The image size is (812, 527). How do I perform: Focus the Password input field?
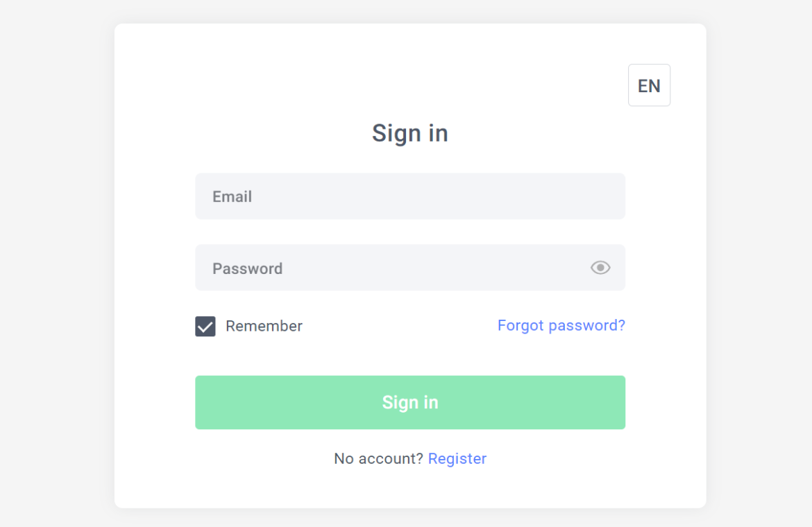point(389,268)
